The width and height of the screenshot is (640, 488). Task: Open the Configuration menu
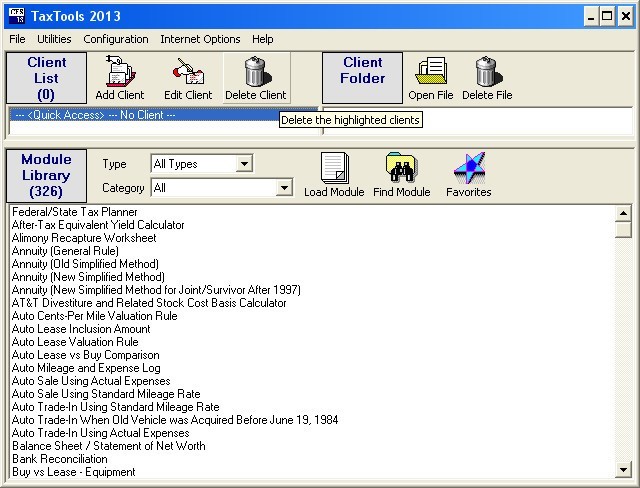(116, 39)
